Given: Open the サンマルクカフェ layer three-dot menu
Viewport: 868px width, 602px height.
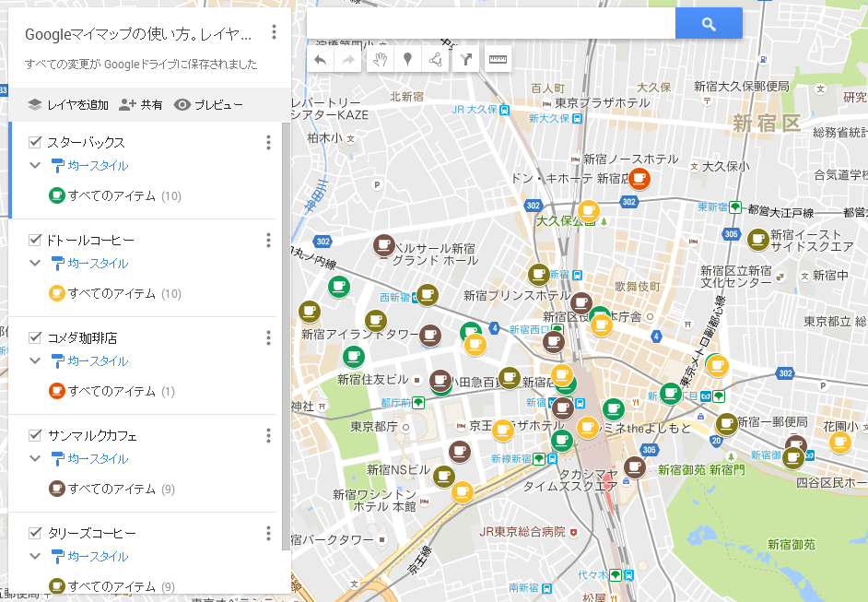Looking at the screenshot, I should pyautogui.click(x=268, y=435).
